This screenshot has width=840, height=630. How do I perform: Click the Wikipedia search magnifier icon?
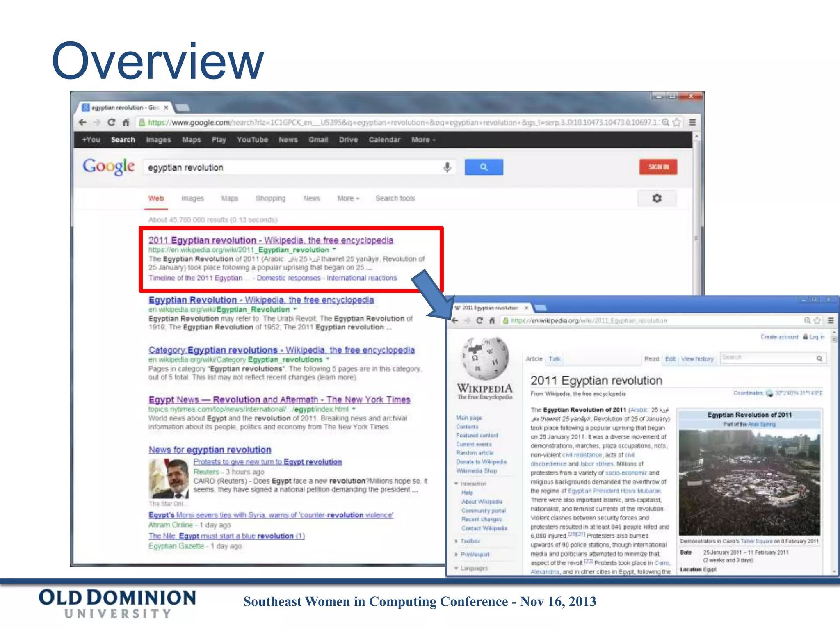point(819,358)
